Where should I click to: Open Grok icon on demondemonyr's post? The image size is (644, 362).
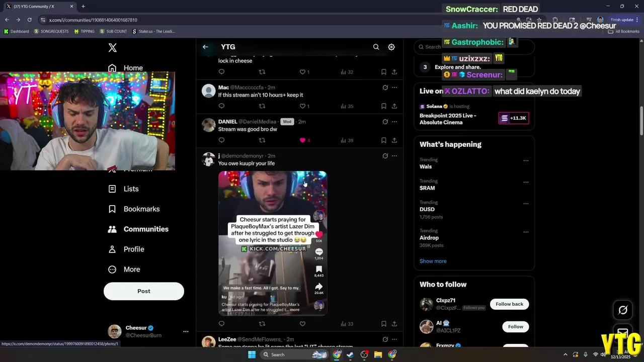click(385, 156)
